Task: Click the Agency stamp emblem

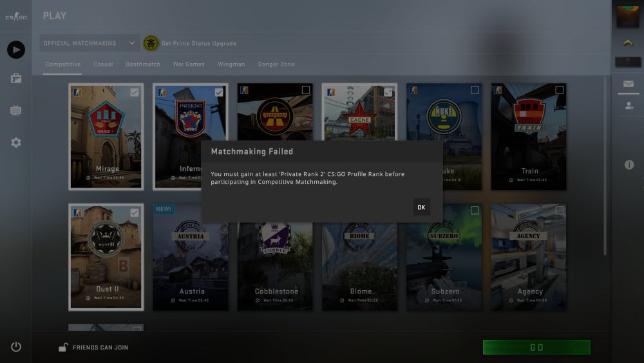Action: pyautogui.click(x=528, y=235)
